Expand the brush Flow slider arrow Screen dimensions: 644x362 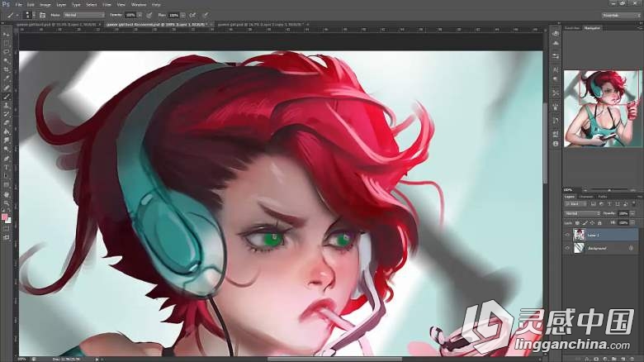point(182,15)
